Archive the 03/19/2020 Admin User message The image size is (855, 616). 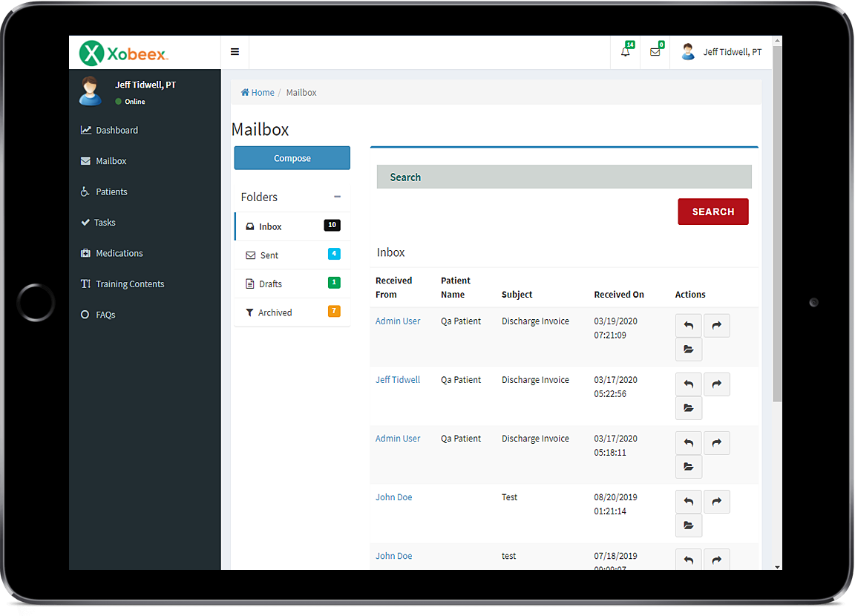click(688, 350)
